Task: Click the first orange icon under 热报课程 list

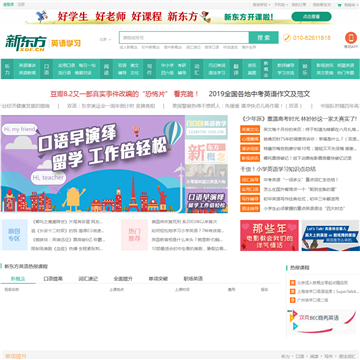Action: point(292,283)
